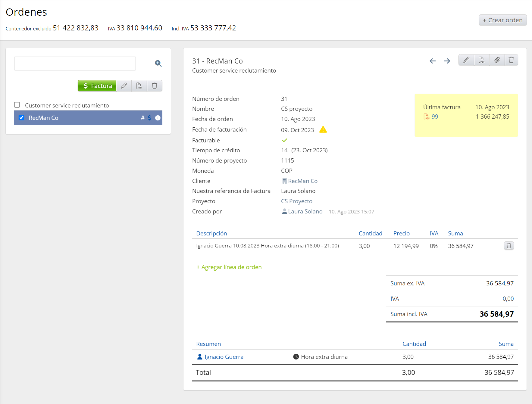This screenshot has width=532, height=404.
Task: Go to next order with right arrow
Action: click(447, 61)
